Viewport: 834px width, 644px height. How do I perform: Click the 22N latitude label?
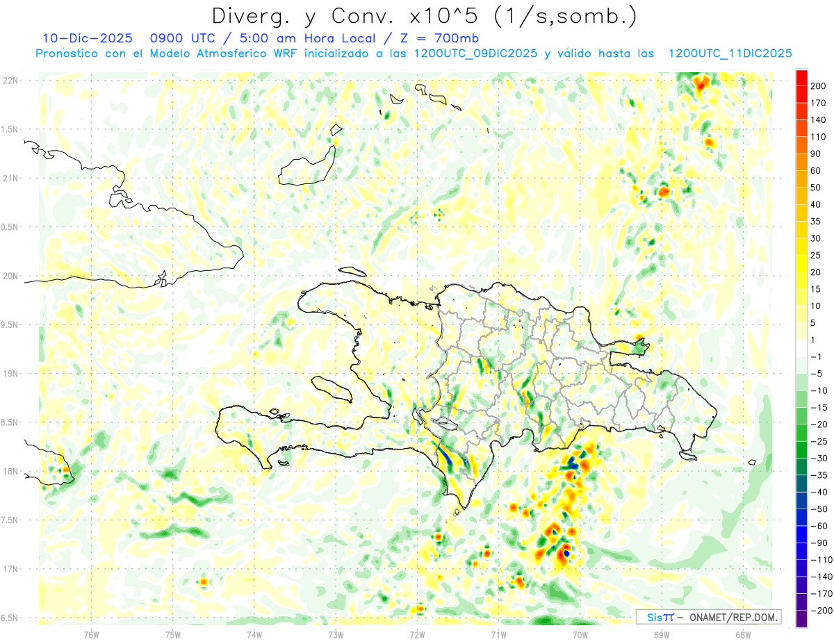click(10, 81)
